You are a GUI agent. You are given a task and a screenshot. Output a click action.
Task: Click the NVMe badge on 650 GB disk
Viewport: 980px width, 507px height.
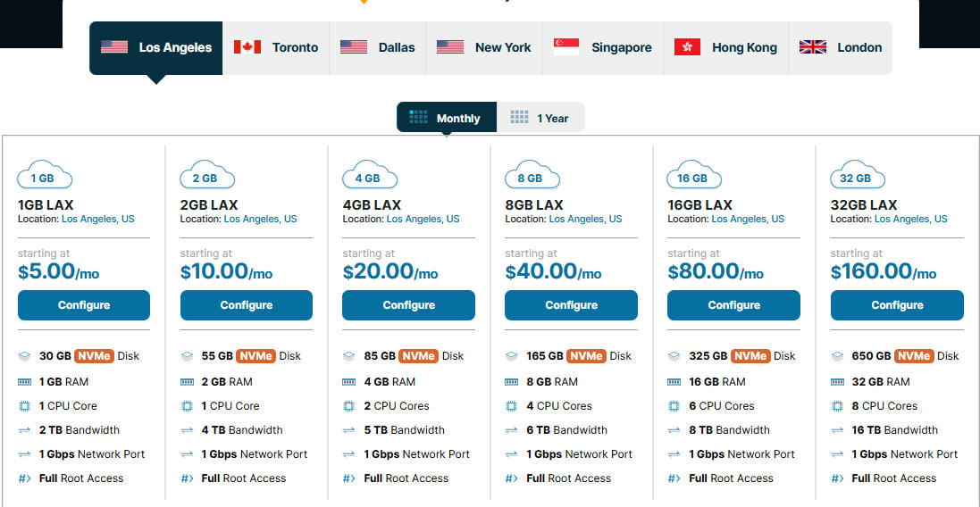point(914,356)
